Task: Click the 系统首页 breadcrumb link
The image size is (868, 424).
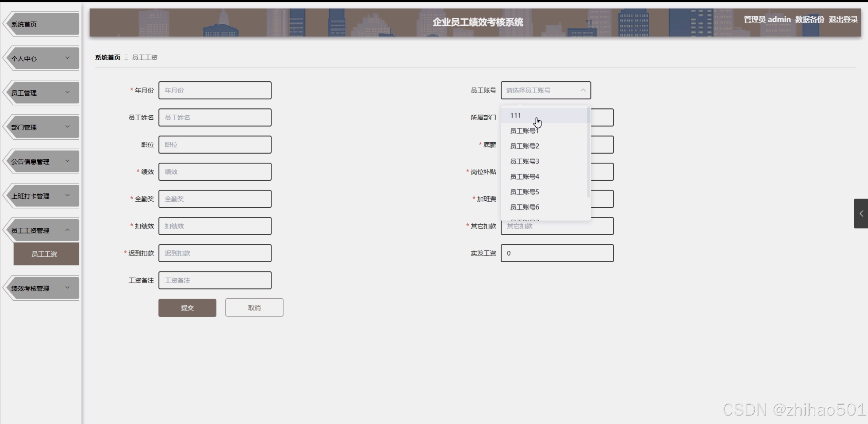Action: coord(107,57)
